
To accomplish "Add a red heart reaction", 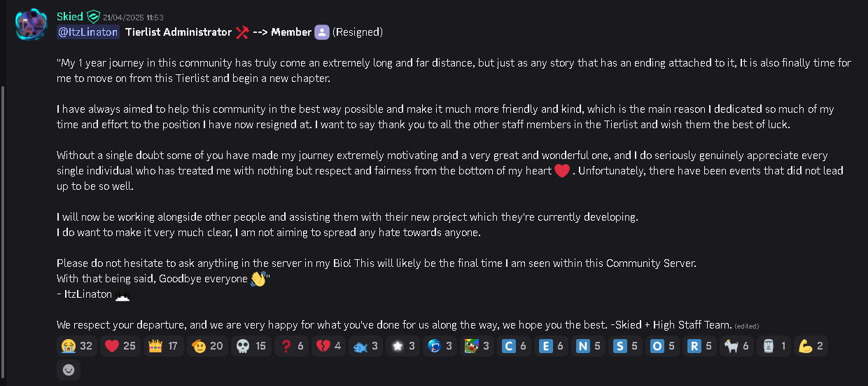I will 120,346.
